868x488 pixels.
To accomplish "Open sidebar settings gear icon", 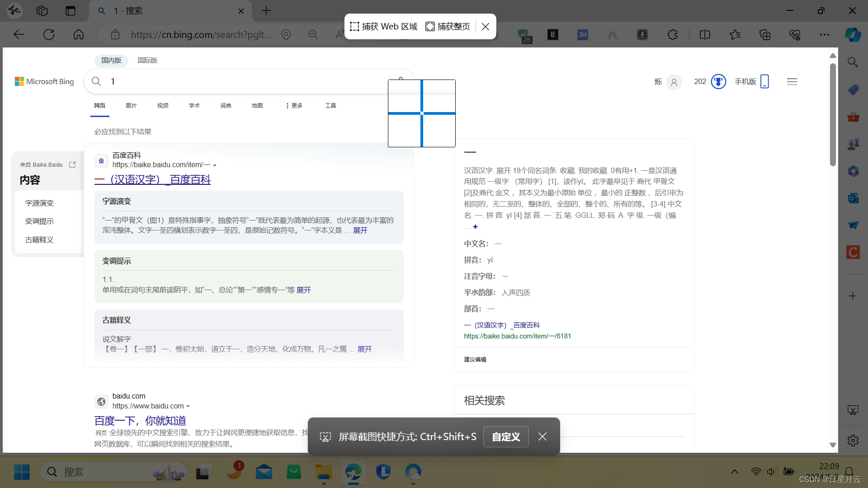I will 853,440.
